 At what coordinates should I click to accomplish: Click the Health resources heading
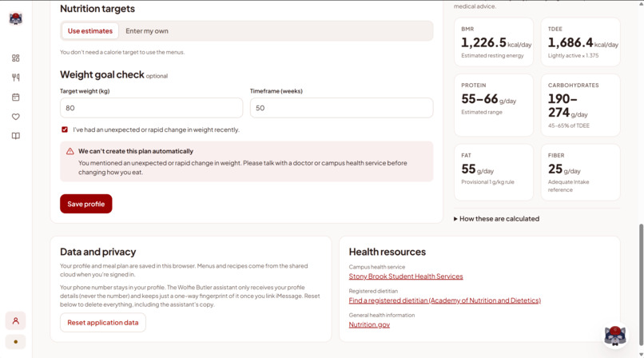[388, 252]
